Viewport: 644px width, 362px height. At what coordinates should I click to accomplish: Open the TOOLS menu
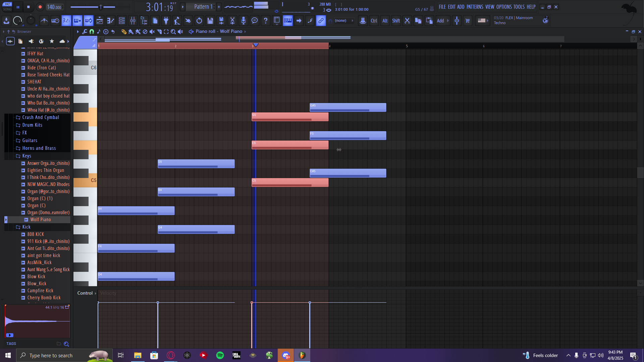pyautogui.click(x=519, y=7)
